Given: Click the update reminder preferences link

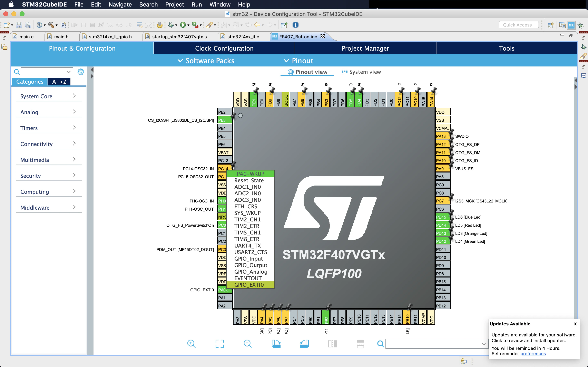Looking at the screenshot, I should (533, 354).
